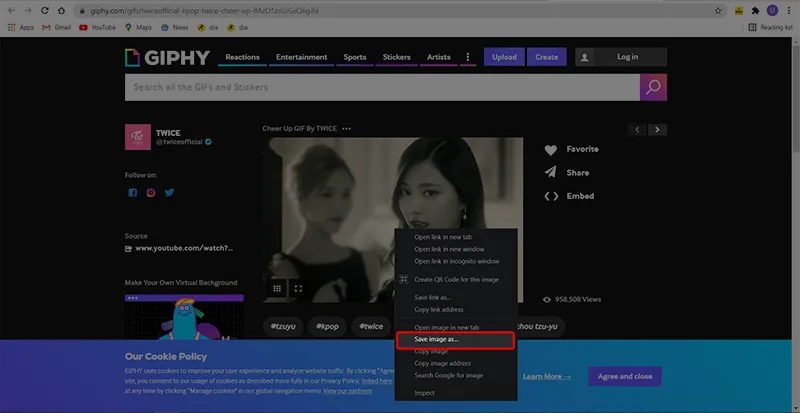Click the #twice tag

click(371, 327)
